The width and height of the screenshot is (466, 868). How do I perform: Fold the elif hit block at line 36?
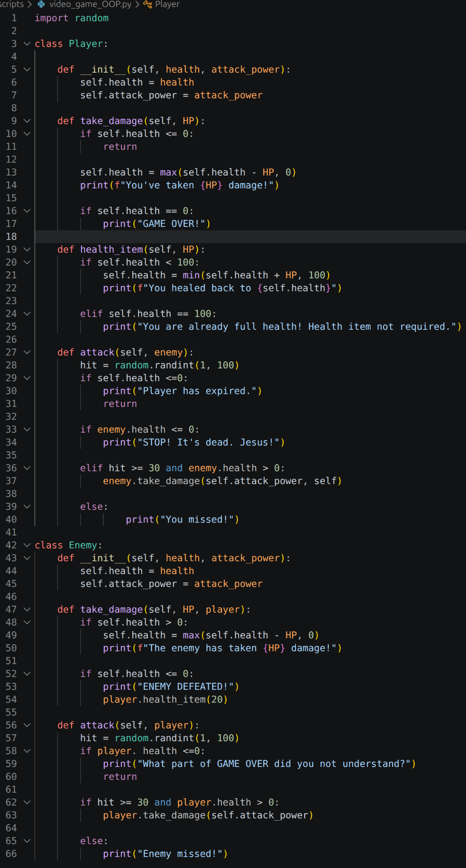click(27, 468)
